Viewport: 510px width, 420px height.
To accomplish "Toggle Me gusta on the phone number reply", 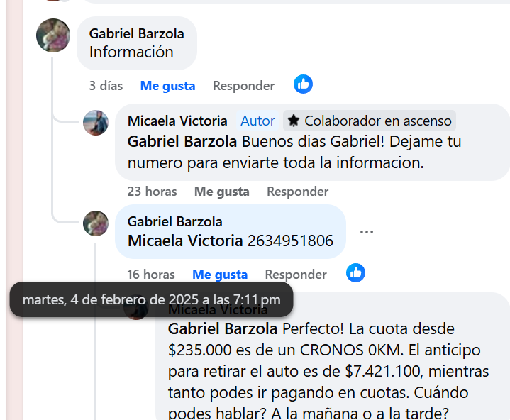I will [x=220, y=275].
